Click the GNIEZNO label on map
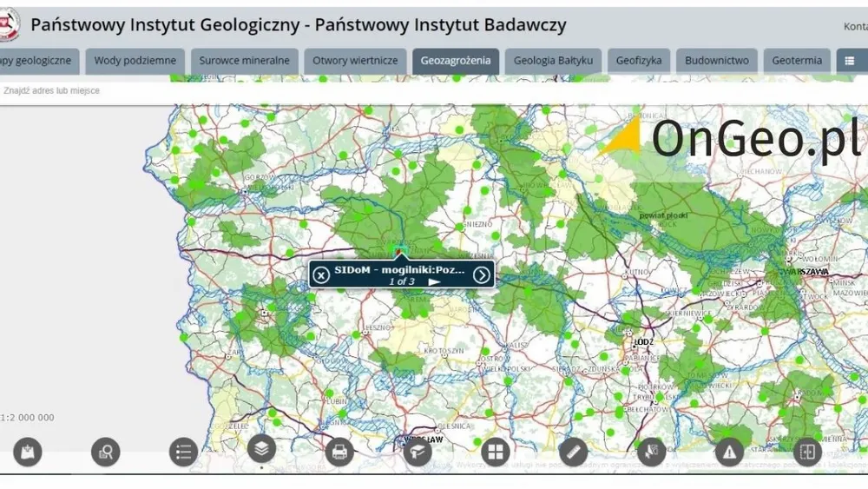The image size is (868, 489). (477, 224)
